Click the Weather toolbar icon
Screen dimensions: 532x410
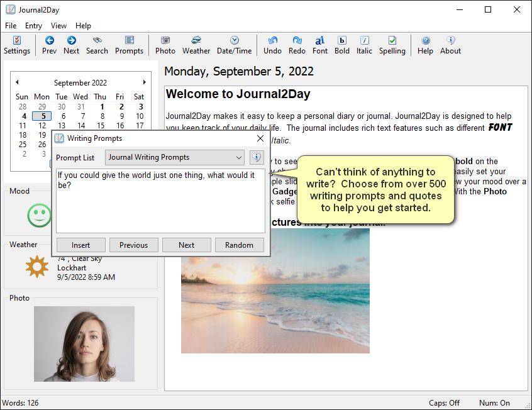(196, 45)
